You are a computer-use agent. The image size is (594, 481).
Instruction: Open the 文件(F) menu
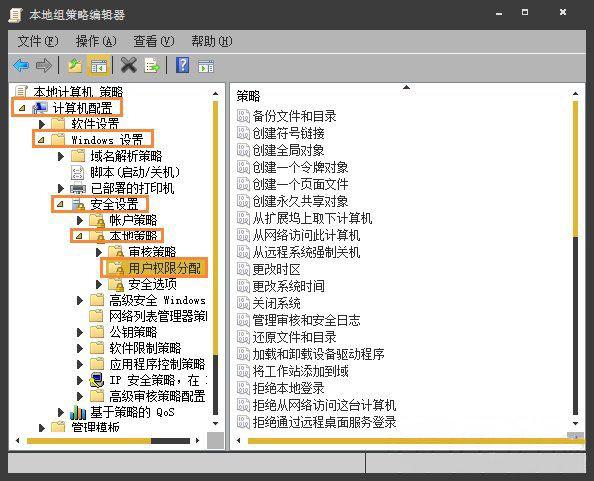[x=38, y=41]
